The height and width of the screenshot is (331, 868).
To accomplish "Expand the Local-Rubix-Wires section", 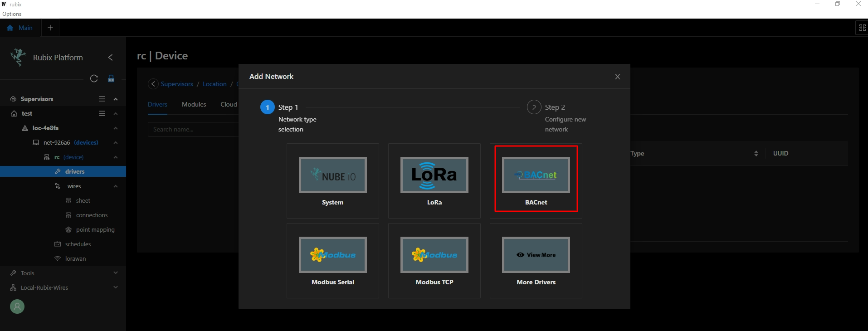I will coord(116,287).
